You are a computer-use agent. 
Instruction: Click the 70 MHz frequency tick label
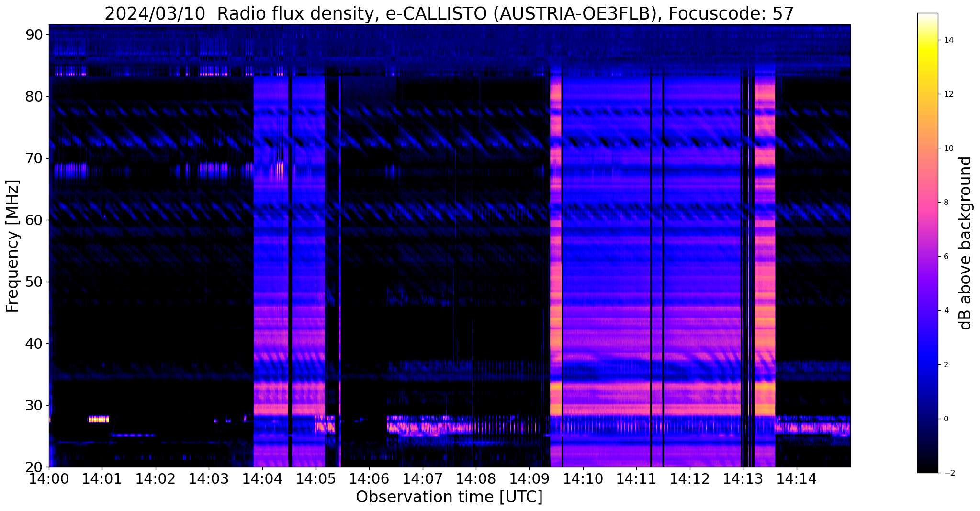[x=35, y=159]
